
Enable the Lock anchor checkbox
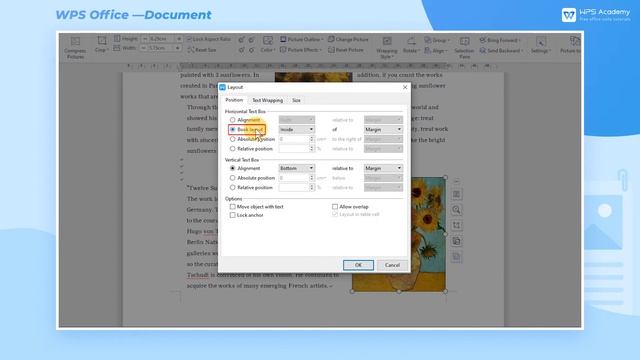233,215
